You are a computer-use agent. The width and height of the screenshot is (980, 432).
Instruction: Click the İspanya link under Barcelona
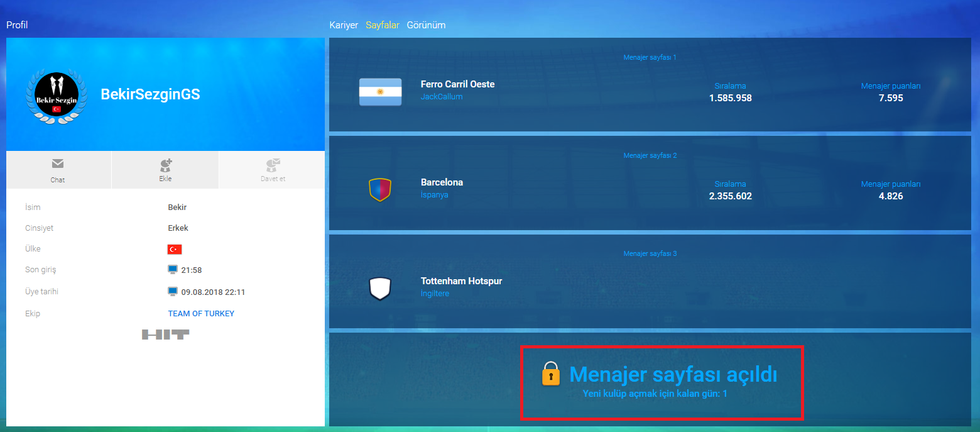coord(435,195)
